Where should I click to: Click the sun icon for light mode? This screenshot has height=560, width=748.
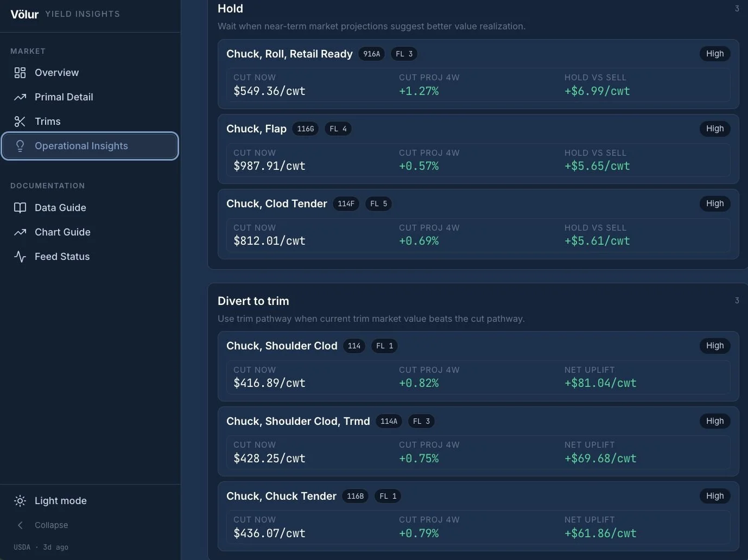coord(20,501)
